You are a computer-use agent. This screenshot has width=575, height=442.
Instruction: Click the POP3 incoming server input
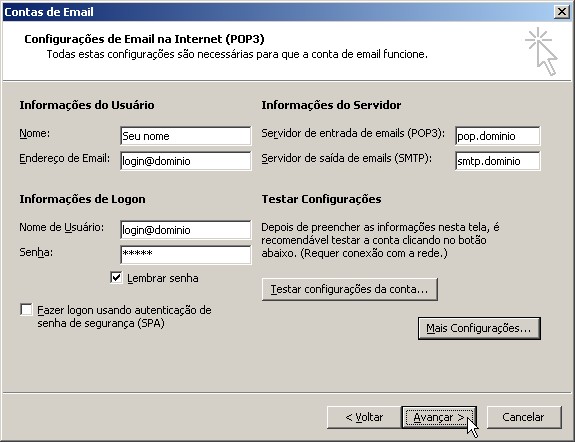498,136
